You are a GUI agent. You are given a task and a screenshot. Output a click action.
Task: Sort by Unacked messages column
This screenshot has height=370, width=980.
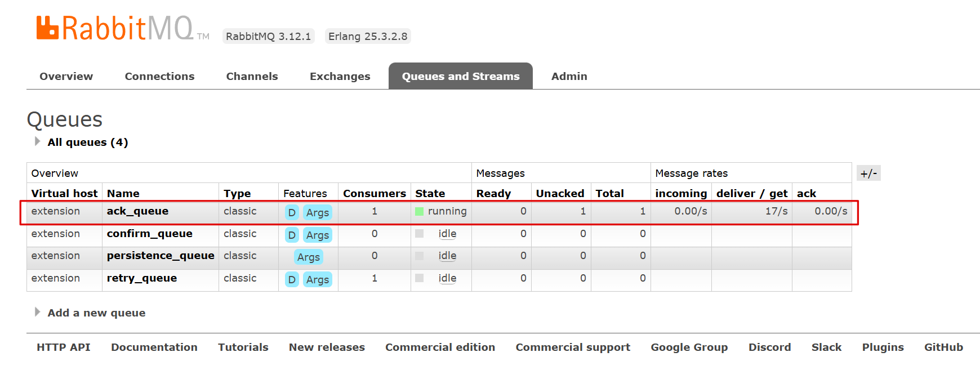pos(560,193)
